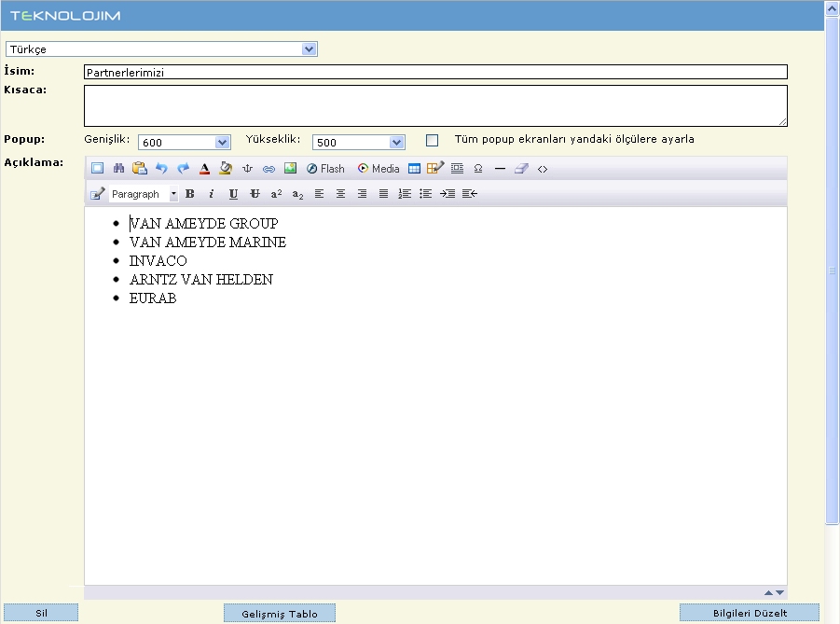Open find and replace binoculars tool
The image size is (840, 624).
point(118,168)
